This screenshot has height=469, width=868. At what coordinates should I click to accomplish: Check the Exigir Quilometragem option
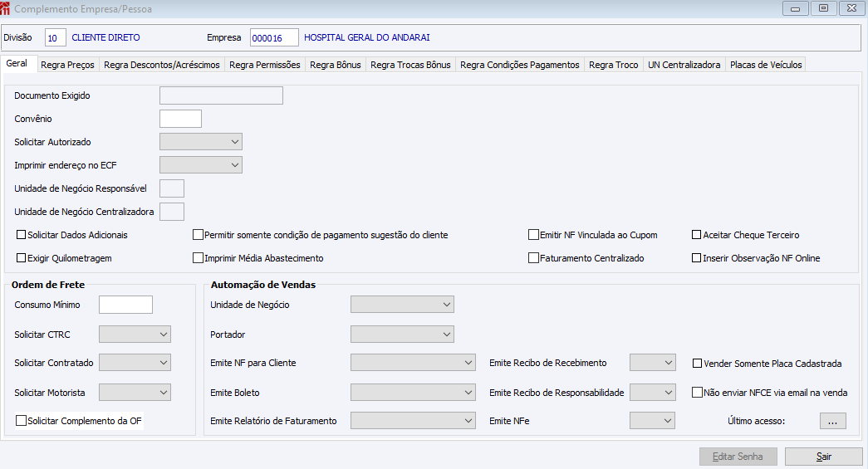pyautogui.click(x=21, y=258)
